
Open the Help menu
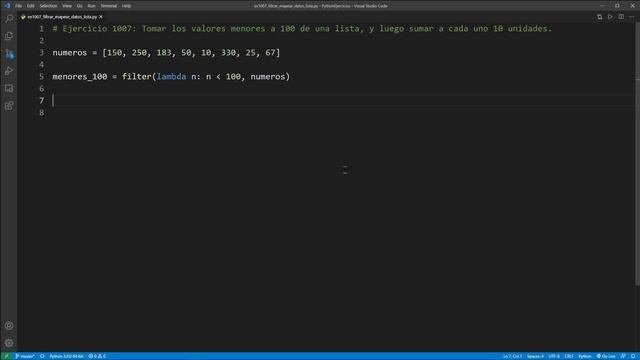(x=127, y=6)
